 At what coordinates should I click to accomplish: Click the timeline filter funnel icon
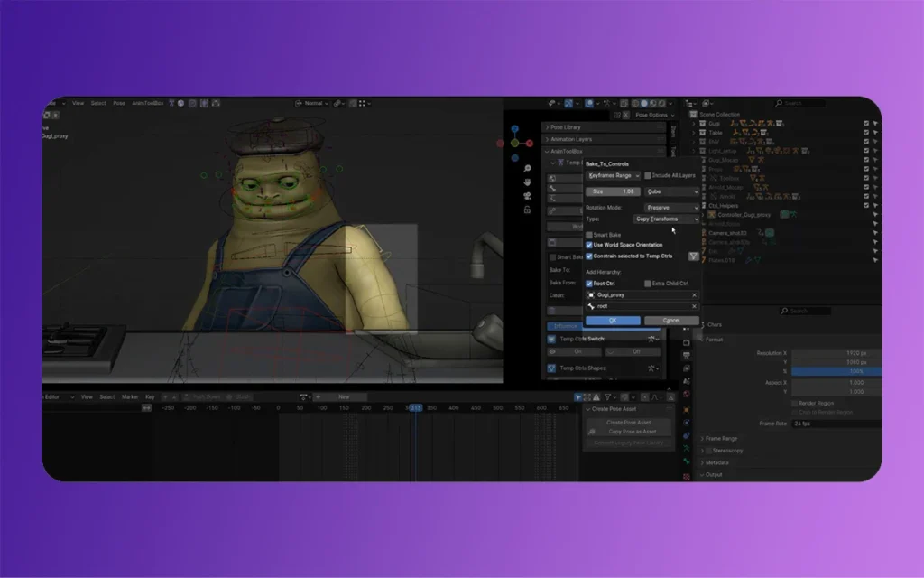coord(607,397)
